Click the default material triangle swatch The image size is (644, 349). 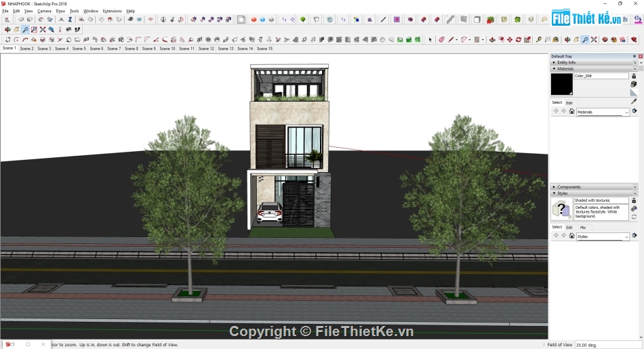[x=634, y=93]
